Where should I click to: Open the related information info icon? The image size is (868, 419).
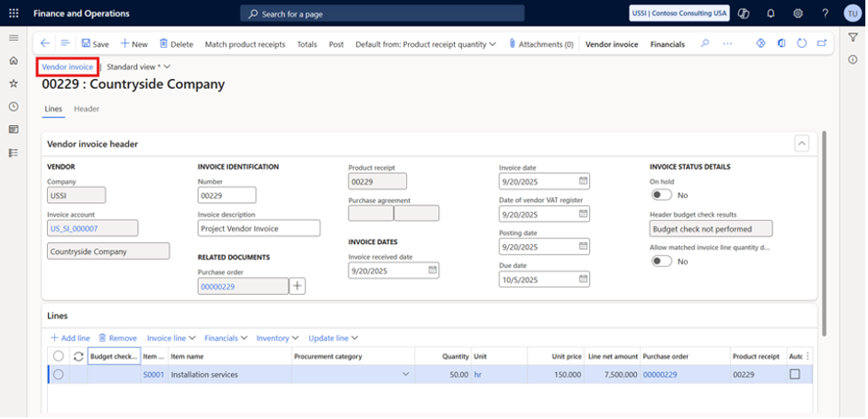pos(853,59)
